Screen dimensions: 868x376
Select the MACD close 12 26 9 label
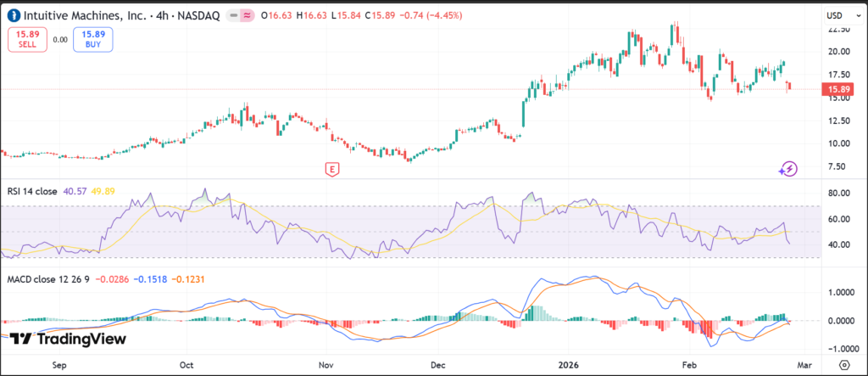pos(46,278)
